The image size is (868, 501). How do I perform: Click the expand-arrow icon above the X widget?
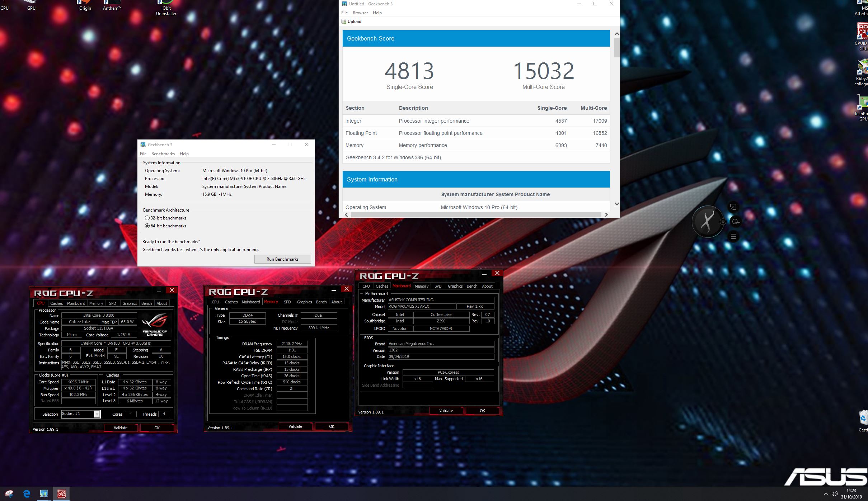tap(733, 207)
